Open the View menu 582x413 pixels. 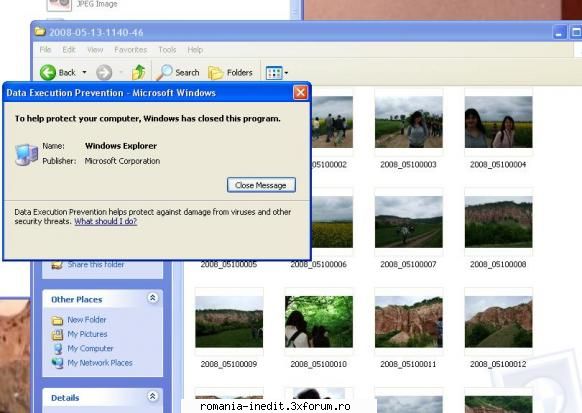pyautogui.click(x=95, y=50)
